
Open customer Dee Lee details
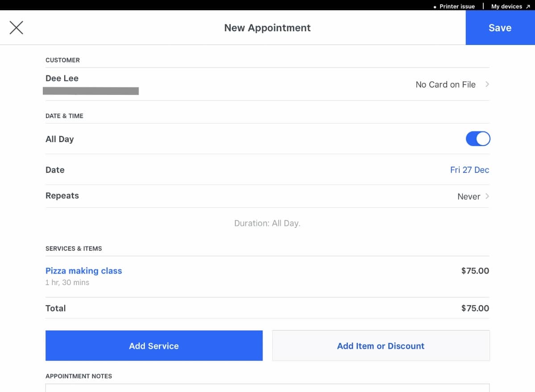coord(62,78)
